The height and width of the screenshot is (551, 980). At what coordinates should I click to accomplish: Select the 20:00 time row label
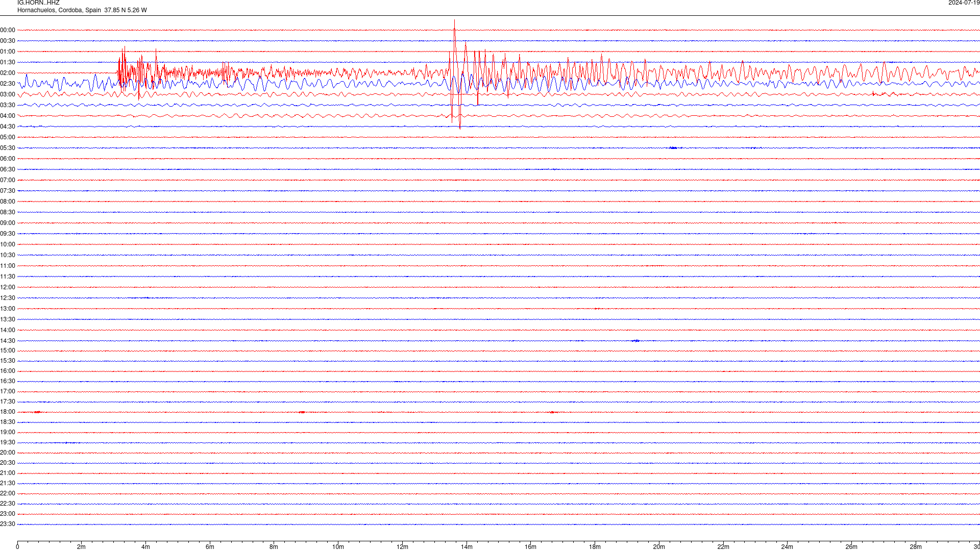pos(8,453)
